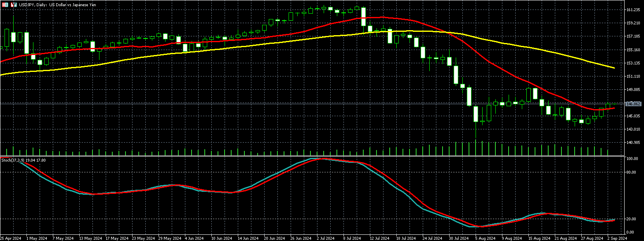Click the 13 May 2024 date label

pyautogui.click(x=90, y=239)
